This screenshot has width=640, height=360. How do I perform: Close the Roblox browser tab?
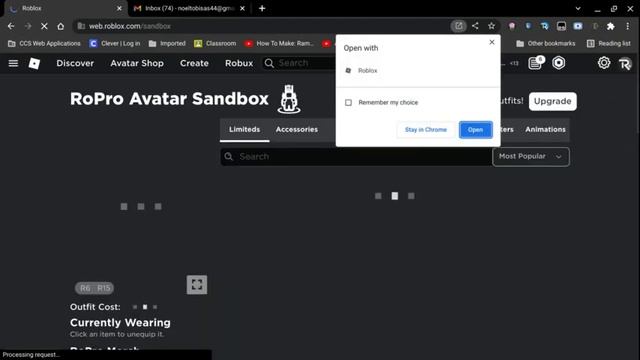coord(119,8)
